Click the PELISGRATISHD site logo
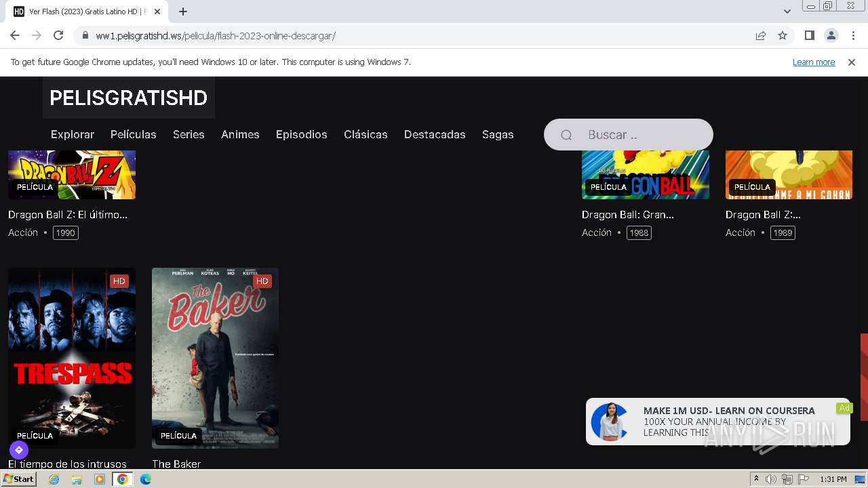 click(x=128, y=98)
